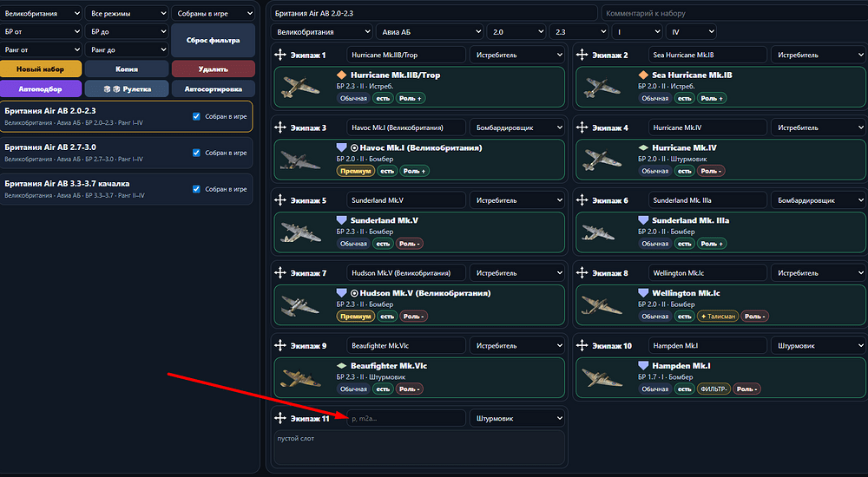Click the 'Сброс фильтра' button

coord(214,41)
